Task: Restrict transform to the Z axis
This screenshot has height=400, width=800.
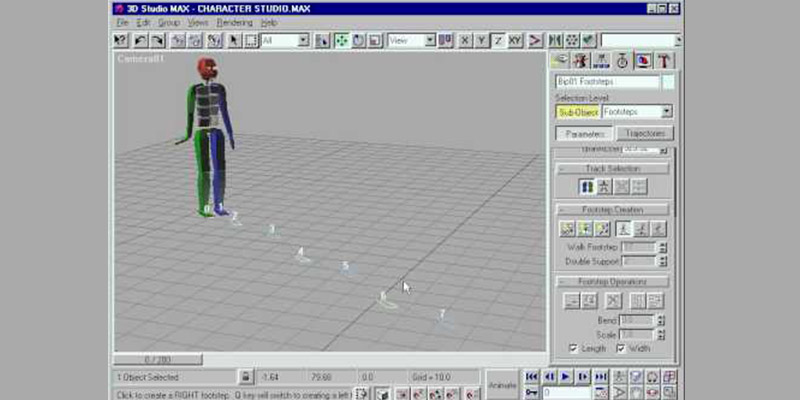Action: click(x=498, y=40)
